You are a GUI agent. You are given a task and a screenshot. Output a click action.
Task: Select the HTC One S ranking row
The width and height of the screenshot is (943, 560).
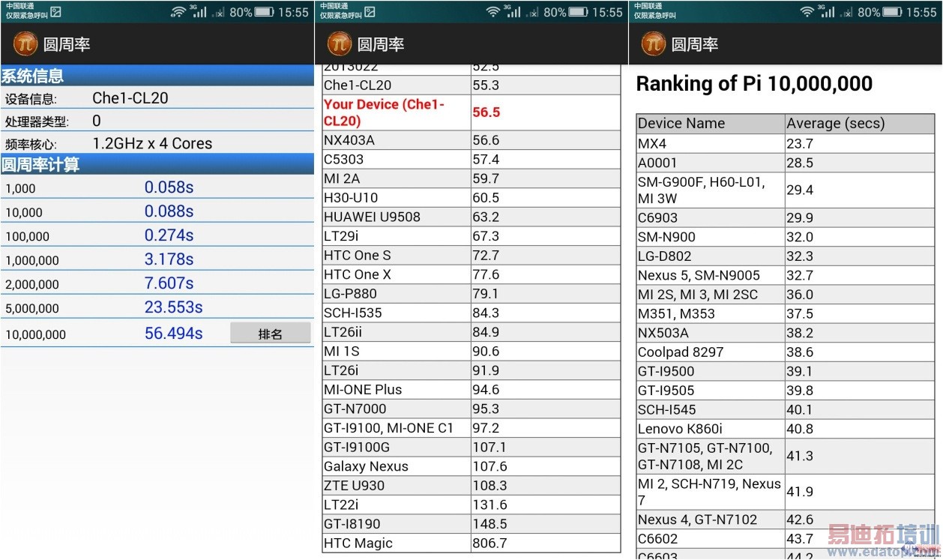point(471,255)
